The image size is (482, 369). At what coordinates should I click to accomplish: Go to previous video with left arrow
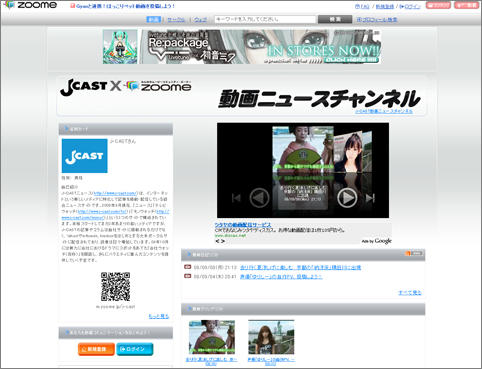[x=259, y=198]
